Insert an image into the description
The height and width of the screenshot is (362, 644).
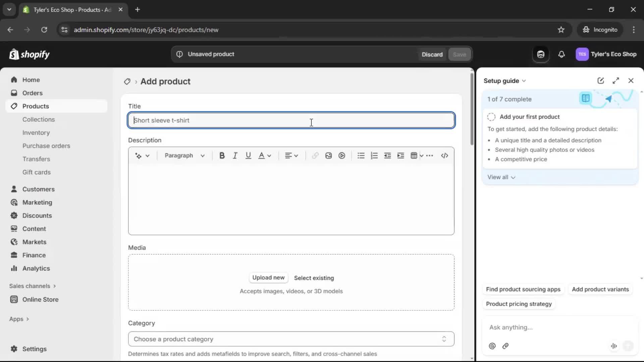click(328, 156)
